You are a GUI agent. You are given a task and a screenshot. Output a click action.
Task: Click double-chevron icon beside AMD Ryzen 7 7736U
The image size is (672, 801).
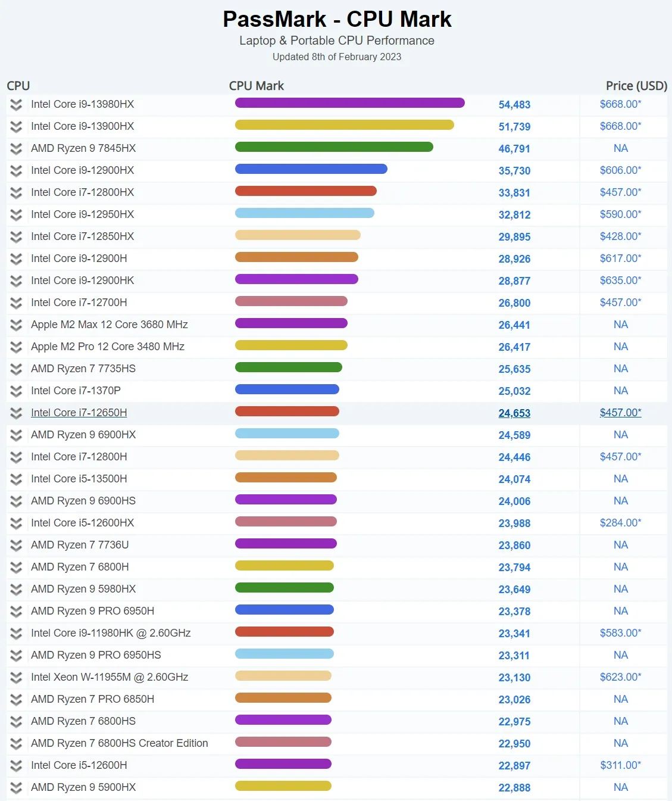click(16, 546)
